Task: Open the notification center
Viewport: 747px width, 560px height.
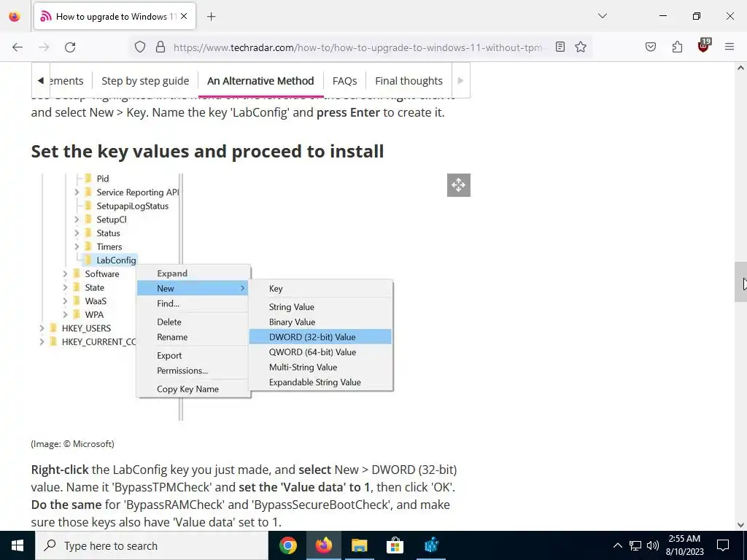Action: pos(723,545)
